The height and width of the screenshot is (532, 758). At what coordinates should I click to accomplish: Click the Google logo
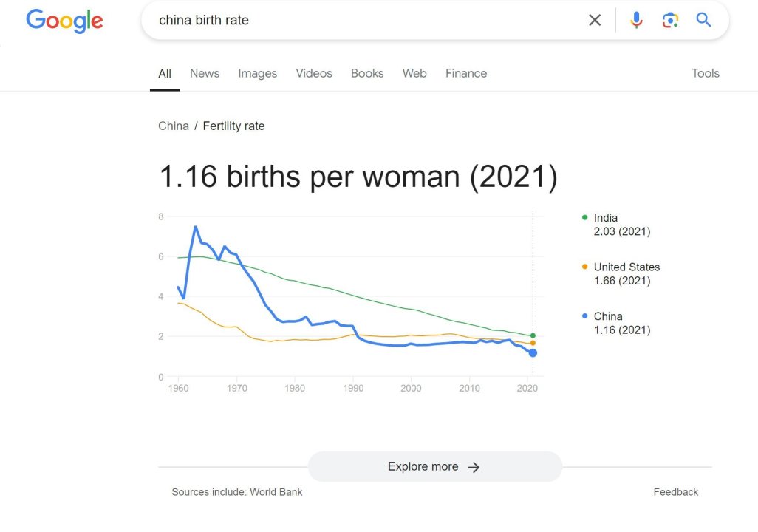[x=64, y=21]
